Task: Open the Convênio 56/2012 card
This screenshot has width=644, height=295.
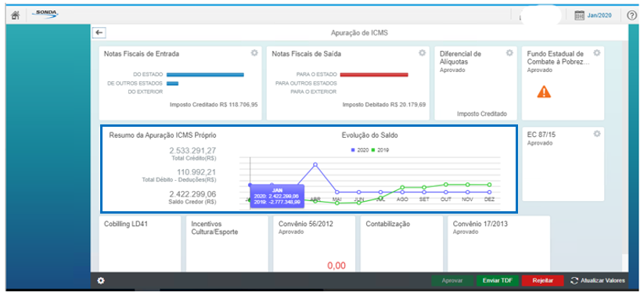Action: [x=315, y=244]
